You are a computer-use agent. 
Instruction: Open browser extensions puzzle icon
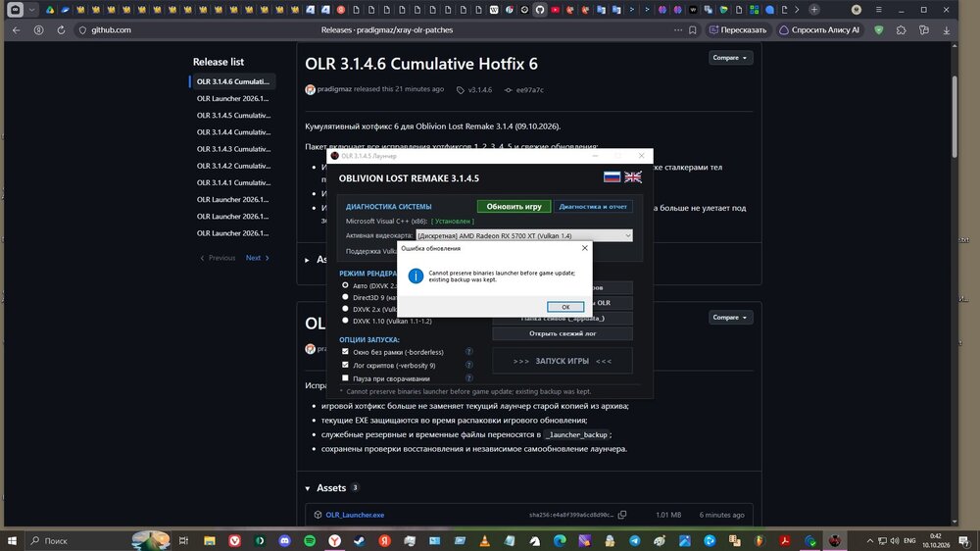[902, 30]
